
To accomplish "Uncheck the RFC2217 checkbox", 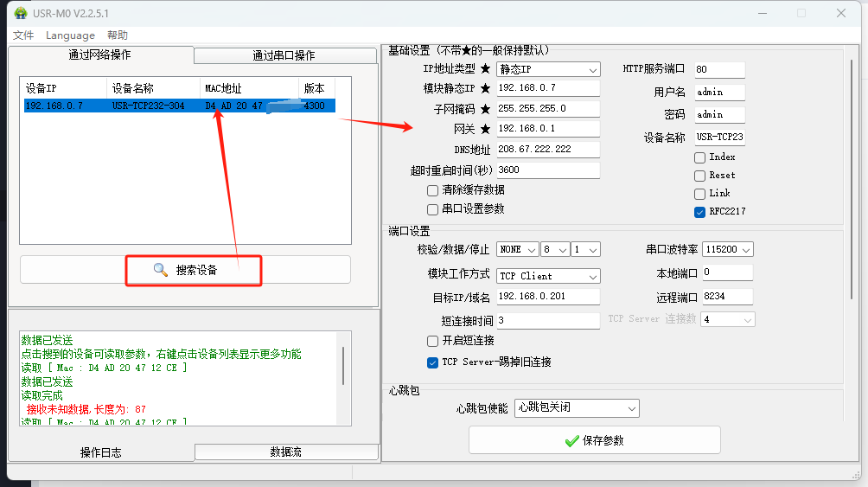I will click(x=699, y=212).
